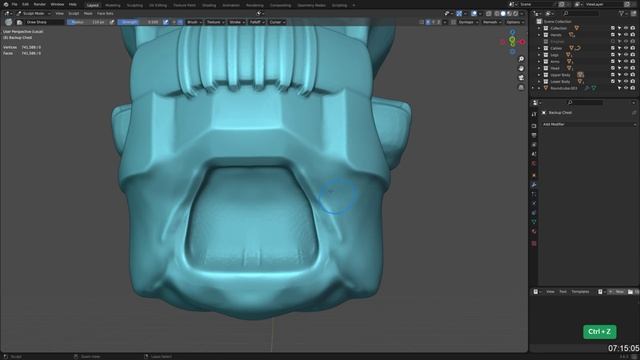Open the Dyntopo dropdown
The width and height of the screenshot is (640, 360).
pos(468,22)
